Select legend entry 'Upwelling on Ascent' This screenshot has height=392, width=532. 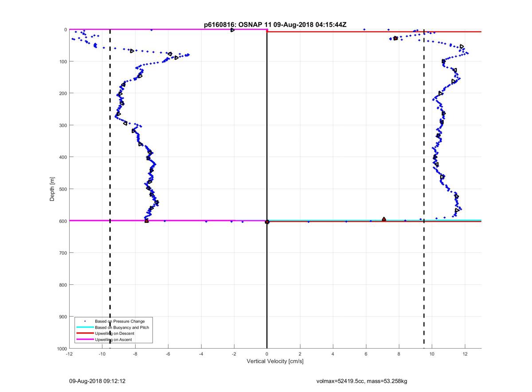(x=113, y=340)
